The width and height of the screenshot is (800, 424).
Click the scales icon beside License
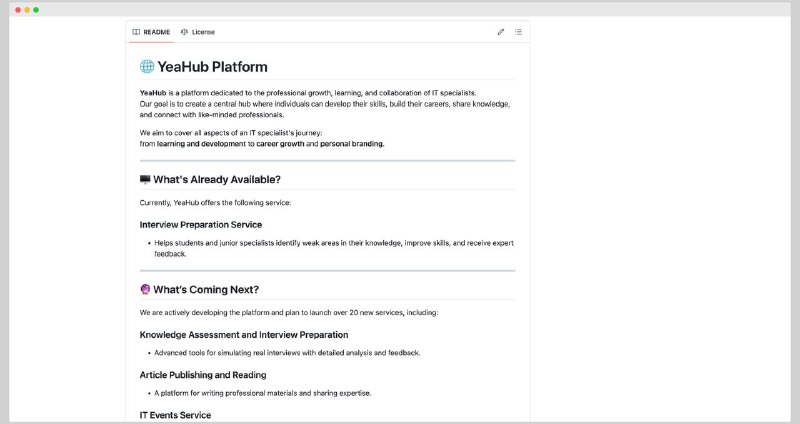[x=184, y=32]
